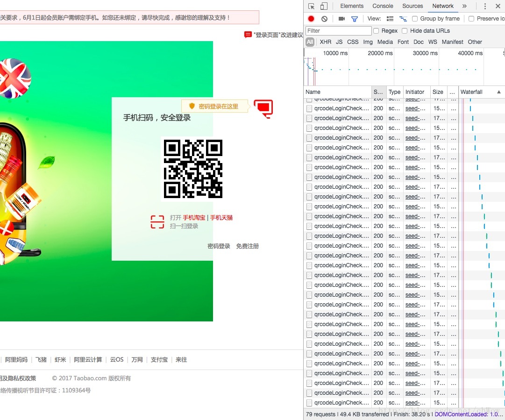Open the Console tab
Screen dimensions: 505x420
(x=383, y=6)
